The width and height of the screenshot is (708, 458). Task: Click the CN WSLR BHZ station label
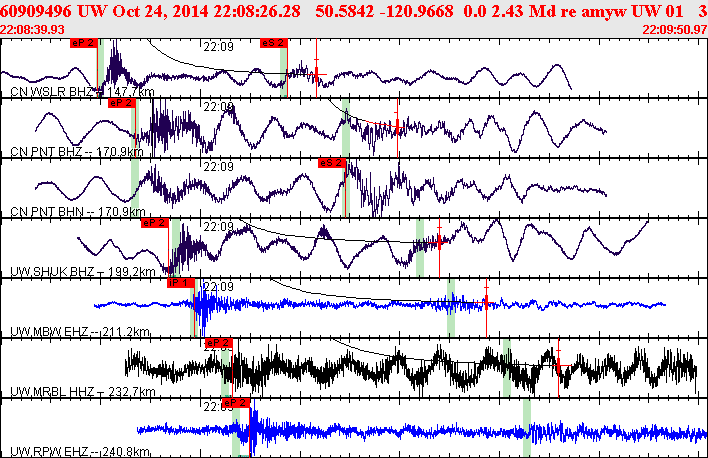point(82,92)
